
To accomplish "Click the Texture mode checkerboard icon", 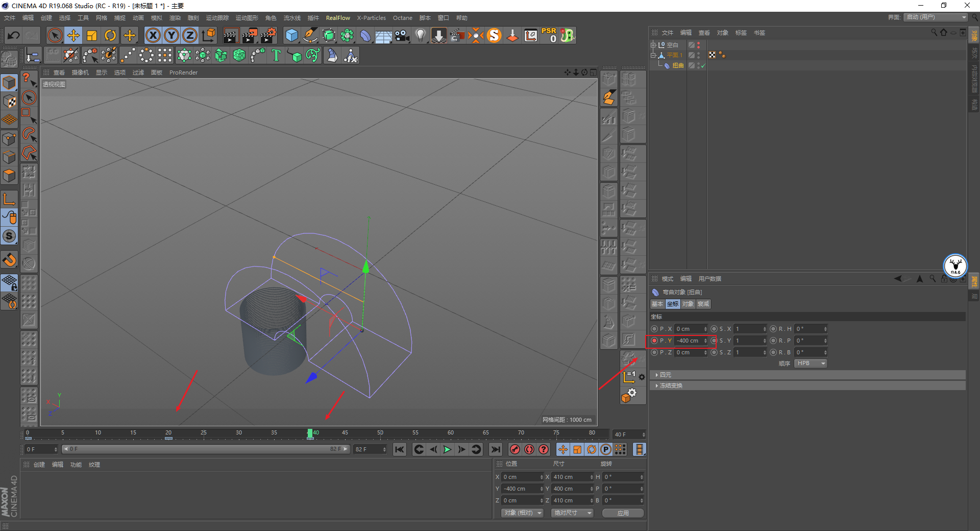I will 9,101.
